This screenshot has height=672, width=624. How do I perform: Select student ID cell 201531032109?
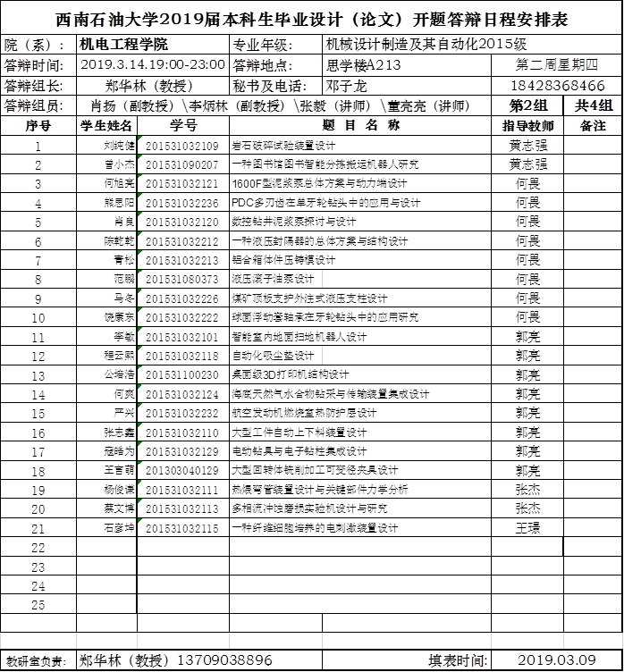(x=182, y=146)
